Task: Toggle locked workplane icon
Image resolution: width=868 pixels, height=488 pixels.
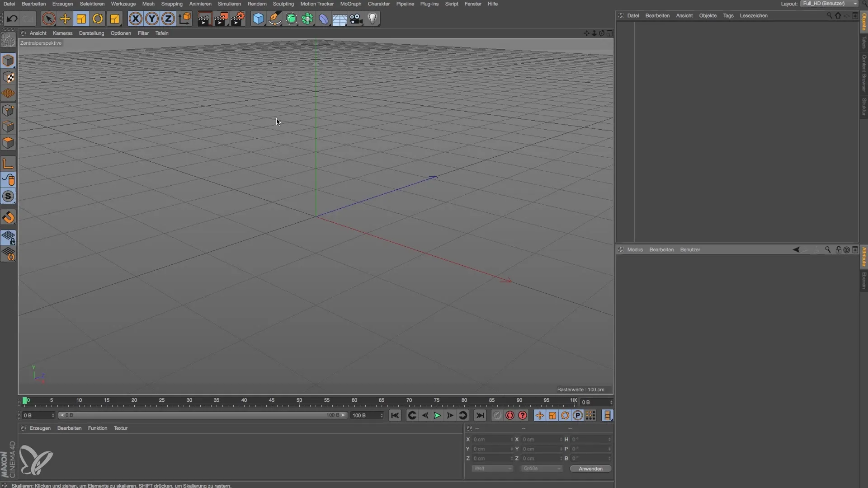Action: coord(8,238)
